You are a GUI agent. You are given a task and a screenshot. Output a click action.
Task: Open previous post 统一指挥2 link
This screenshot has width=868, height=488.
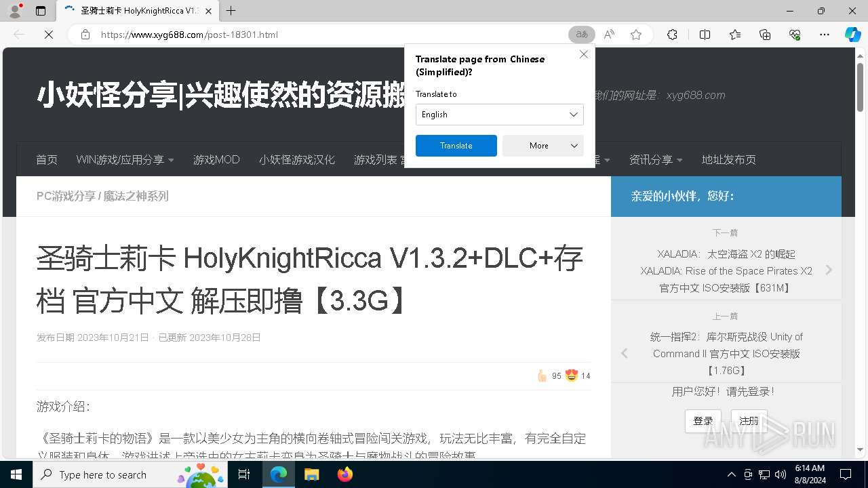(726, 354)
